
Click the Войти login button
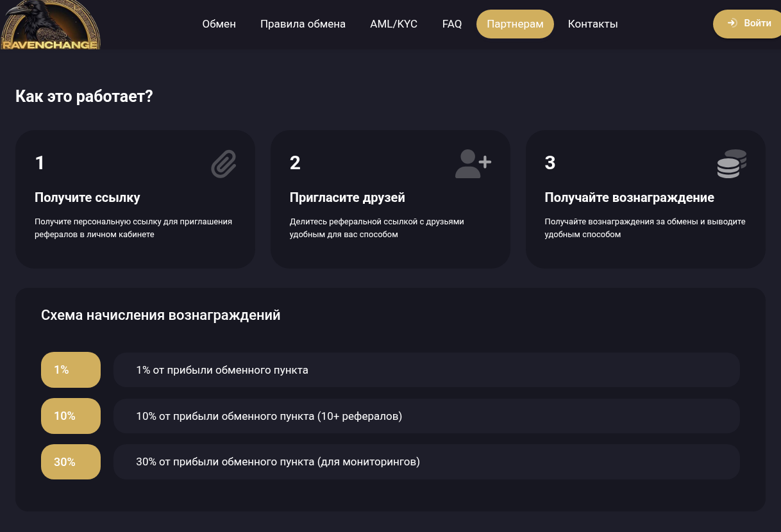point(747,24)
